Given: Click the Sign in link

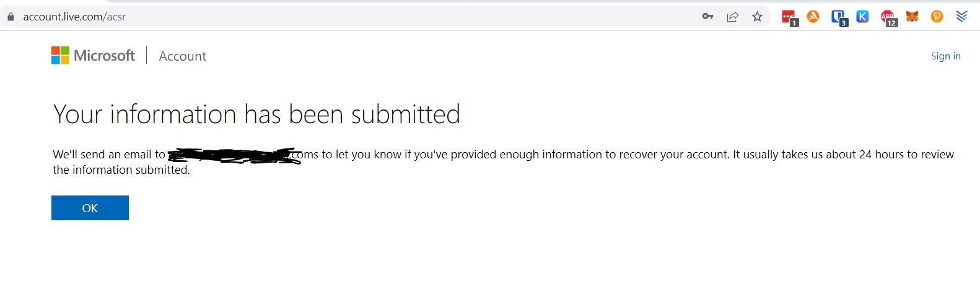Looking at the screenshot, I should point(945,56).
